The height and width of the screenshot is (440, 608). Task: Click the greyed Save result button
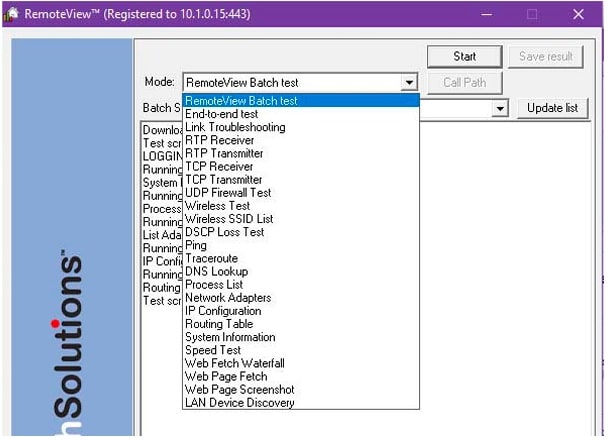click(546, 57)
